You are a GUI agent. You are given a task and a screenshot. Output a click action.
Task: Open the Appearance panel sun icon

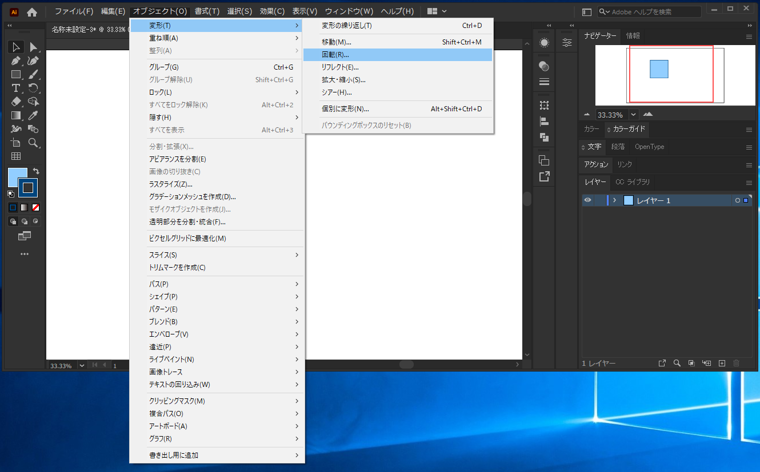pyautogui.click(x=544, y=43)
